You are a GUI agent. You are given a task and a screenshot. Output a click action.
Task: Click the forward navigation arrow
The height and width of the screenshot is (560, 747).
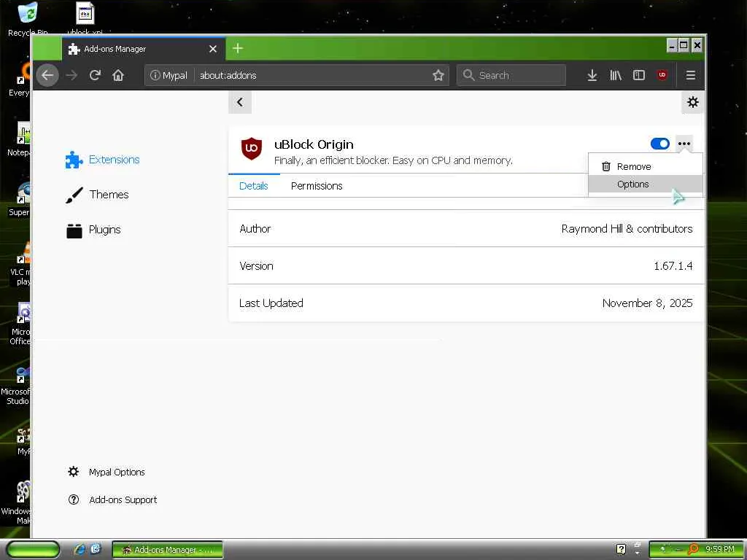(71, 75)
